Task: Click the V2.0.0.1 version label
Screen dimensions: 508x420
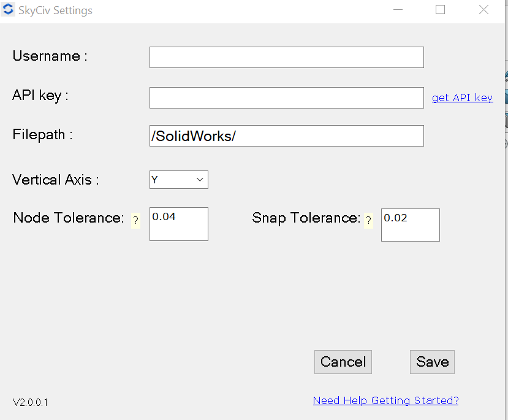Action: [31, 402]
